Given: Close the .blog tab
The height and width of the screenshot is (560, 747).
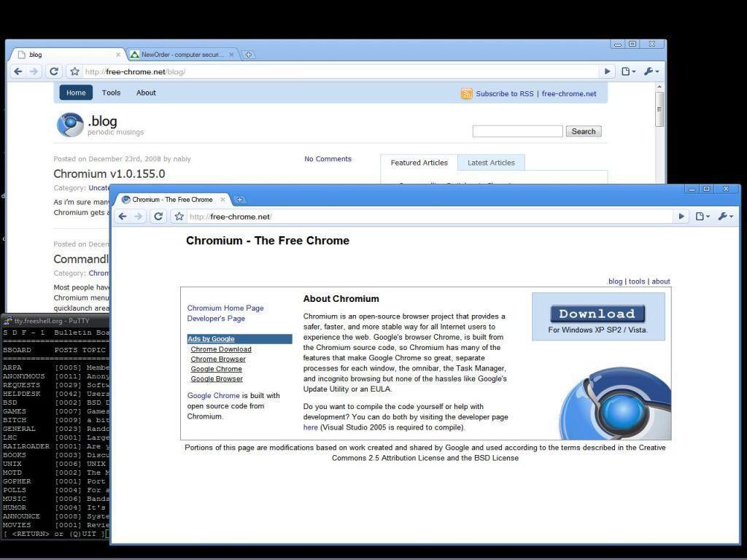Looking at the screenshot, I should pyautogui.click(x=118, y=55).
